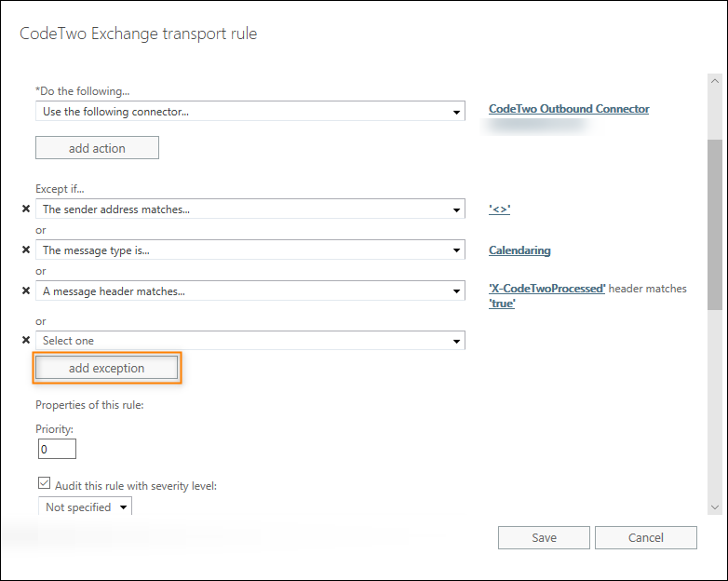Click the 'Properties of this rule:' label
Image resolution: width=728 pixels, height=581 pixels.
(x=89, y=405)
